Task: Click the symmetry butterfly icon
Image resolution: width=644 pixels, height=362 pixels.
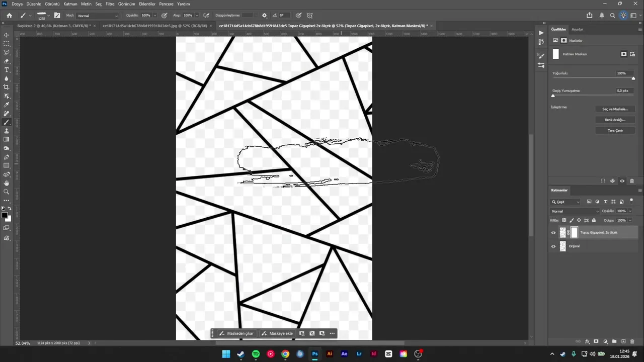Action: [x=309, y=16]
